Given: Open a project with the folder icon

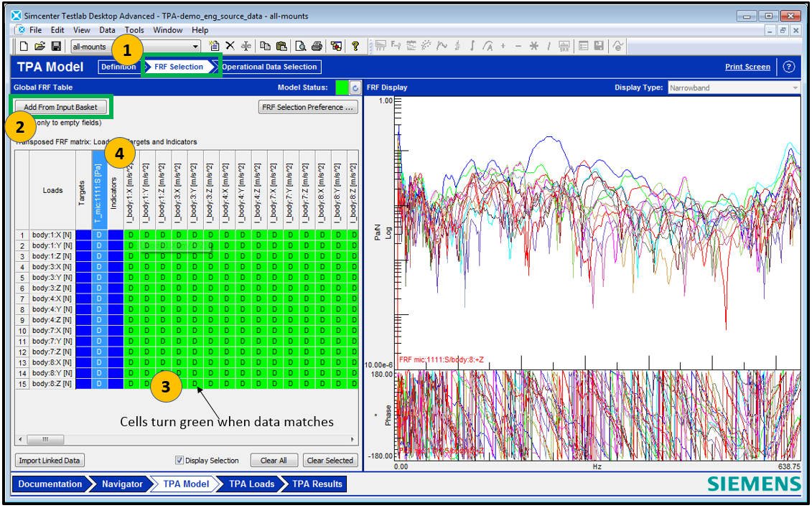Looking at the screenshot, I should [x=39, y=46].
